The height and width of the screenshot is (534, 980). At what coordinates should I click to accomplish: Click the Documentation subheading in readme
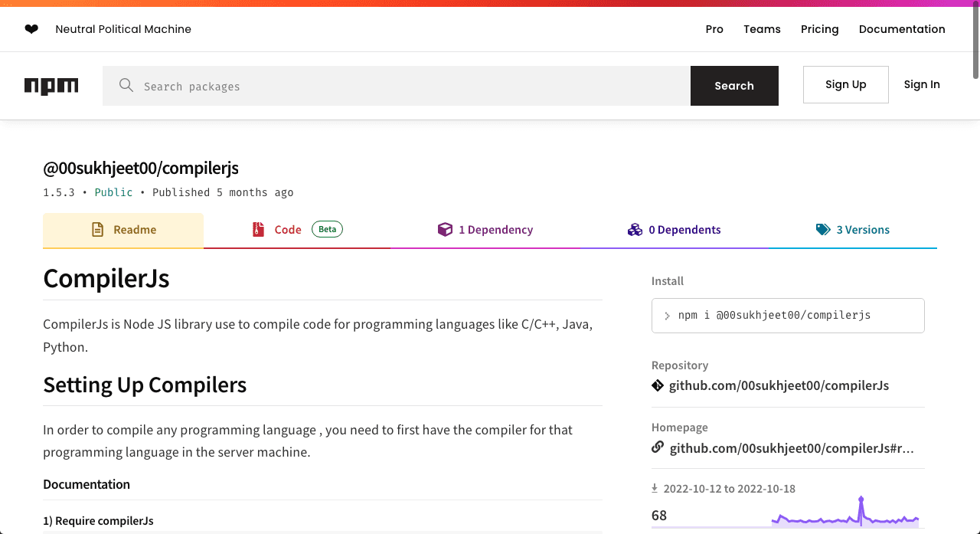(x=87, y=484)
